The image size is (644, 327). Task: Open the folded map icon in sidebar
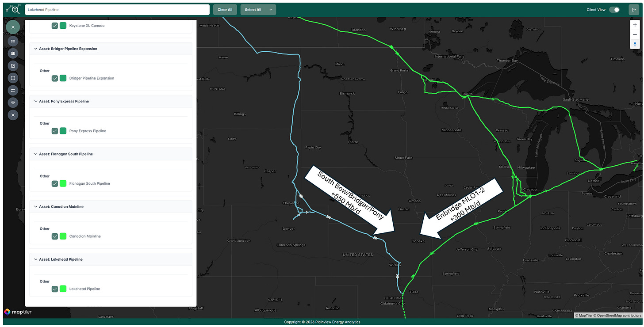click(x=13, y=53)
